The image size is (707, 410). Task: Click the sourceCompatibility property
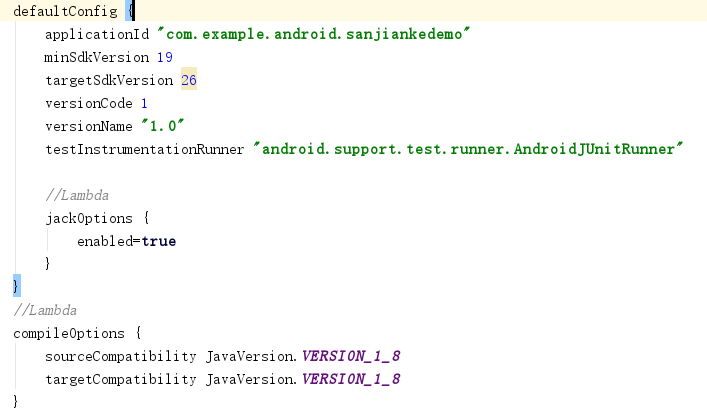click(x=120, y=356)
